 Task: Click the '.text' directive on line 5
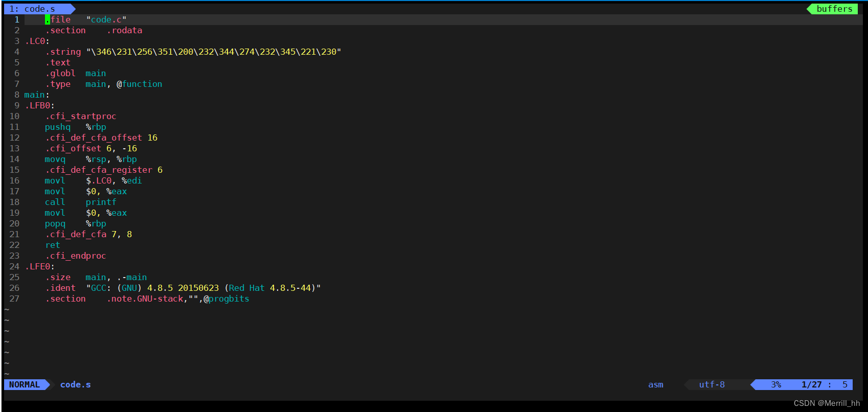(58, 62)
